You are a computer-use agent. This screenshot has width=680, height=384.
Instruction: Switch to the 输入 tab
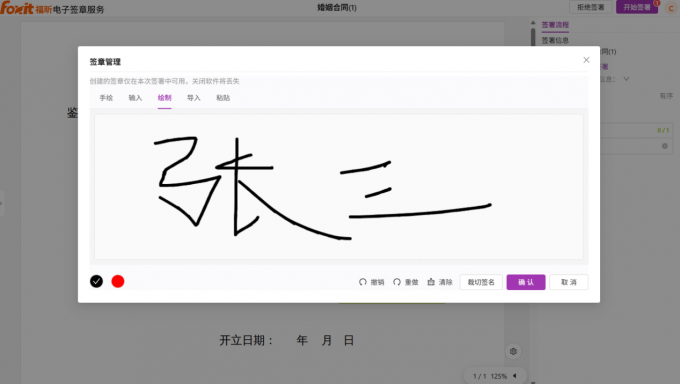pos(135,98)
